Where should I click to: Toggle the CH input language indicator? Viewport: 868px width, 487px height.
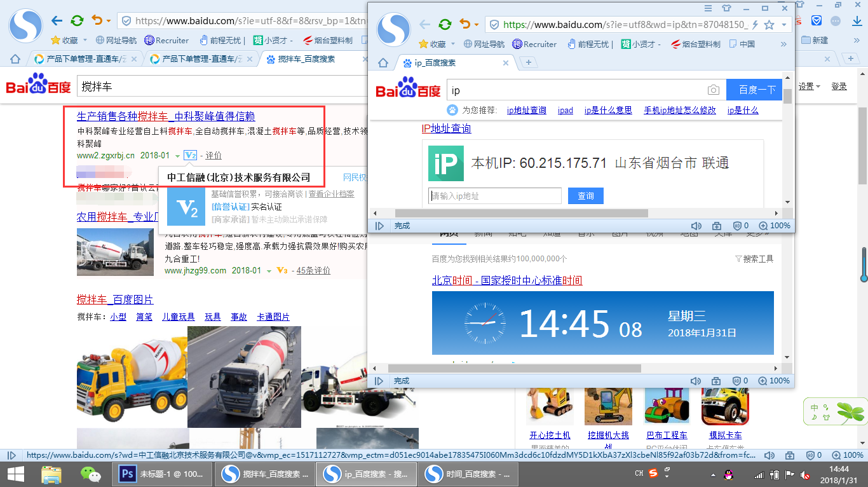pos(639,474)
